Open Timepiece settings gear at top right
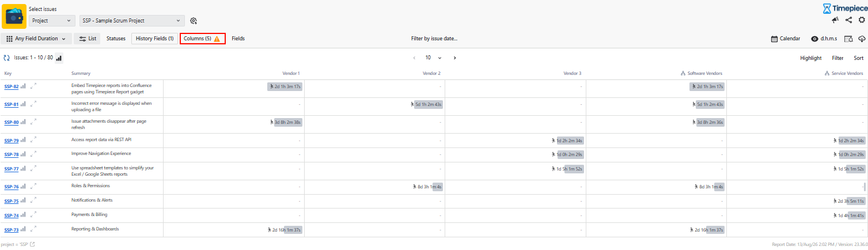Image resolution: width=868 pixels, height=250 pixels. coord(862,20)
